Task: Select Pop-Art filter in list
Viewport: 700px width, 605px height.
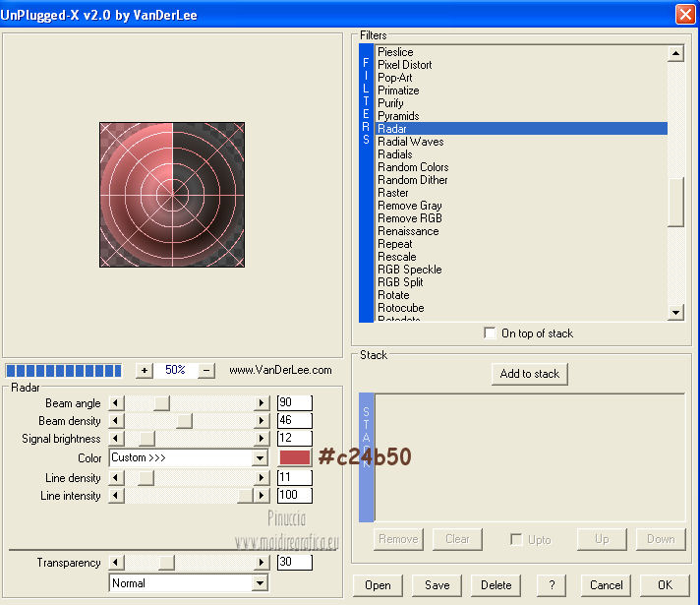Action: click(395, 78)
